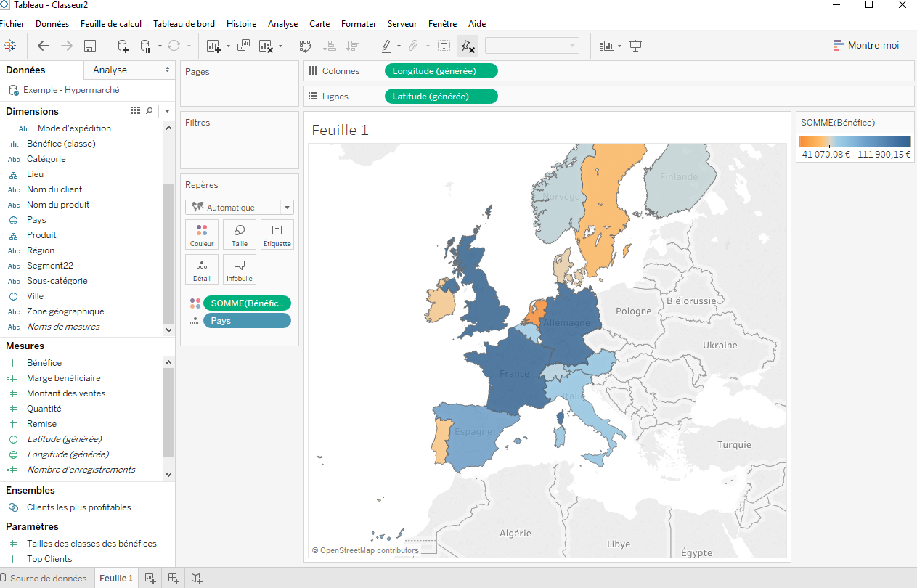Screen dimensions: 917x588
Task: Select the Clients les plus profitables set
Action: 79,507
